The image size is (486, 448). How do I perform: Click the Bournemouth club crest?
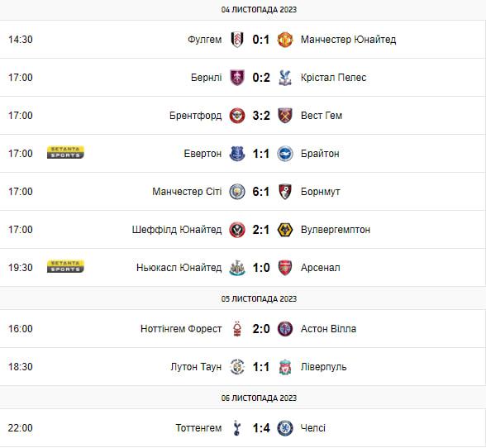click(x=285, y=192)
